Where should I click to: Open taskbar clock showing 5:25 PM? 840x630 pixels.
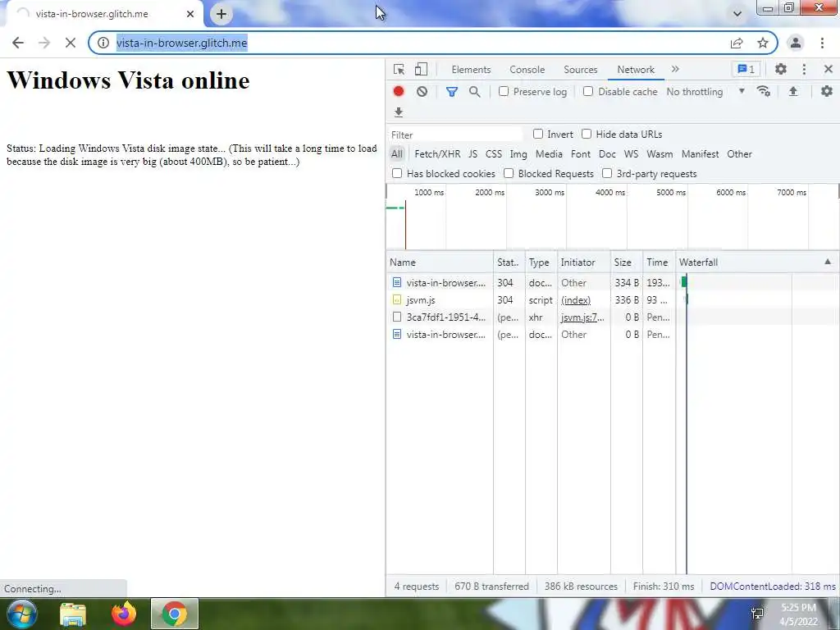point(798,614)
